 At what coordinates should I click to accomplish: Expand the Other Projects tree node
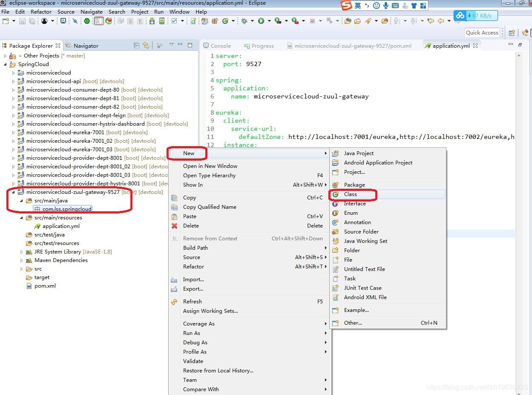coord(5,56)
